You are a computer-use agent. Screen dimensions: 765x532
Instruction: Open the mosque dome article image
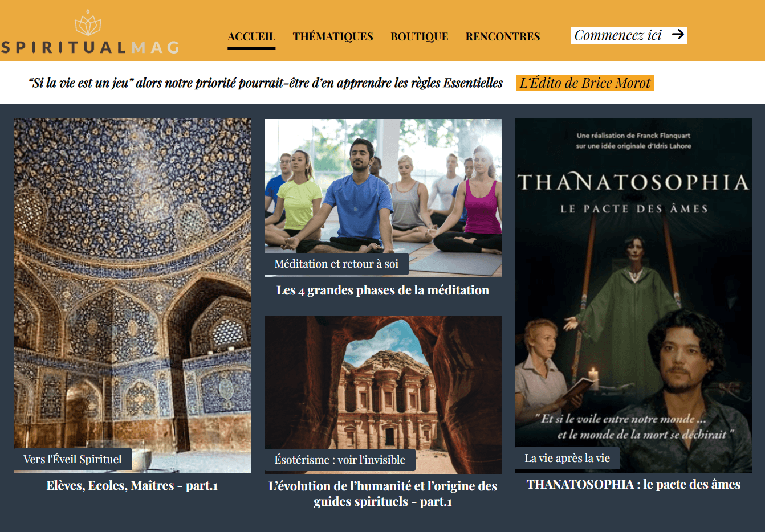(x=132, y=295)
